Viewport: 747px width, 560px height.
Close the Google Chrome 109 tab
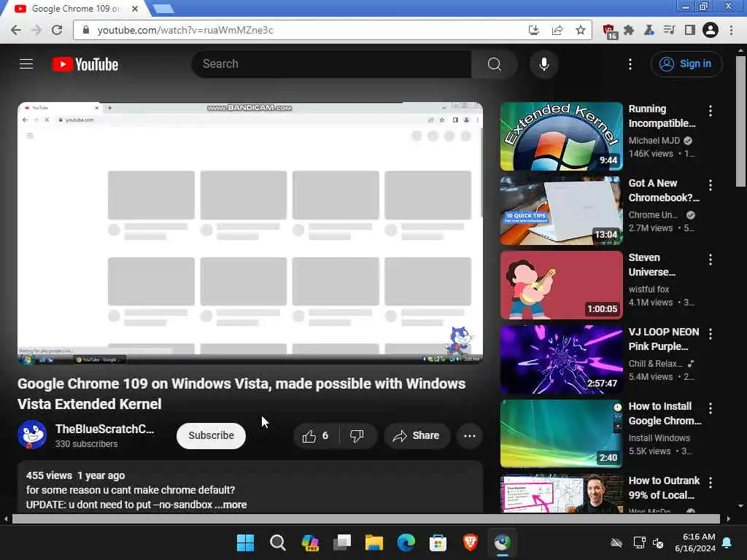(135, 9)
